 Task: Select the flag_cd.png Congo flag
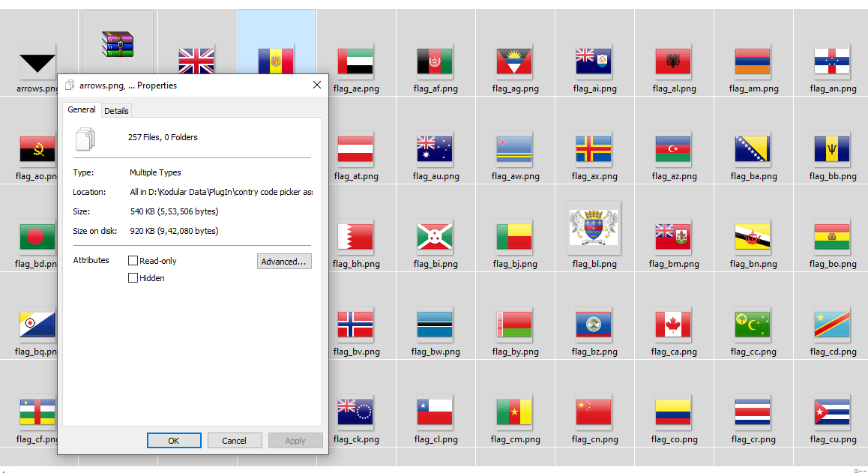(x=832, y=326)
